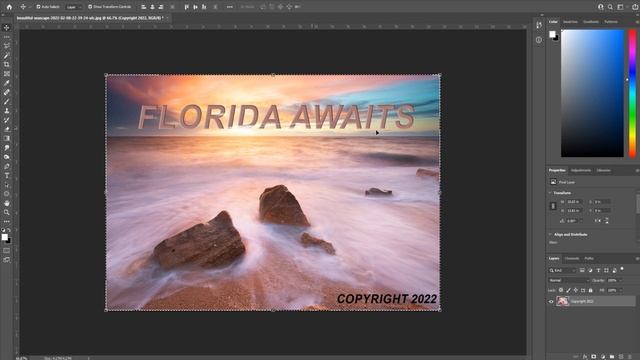This screenshot has height=360, width=640.
Task: Open the Layers panel menu
Action: [x=637, y=258]
